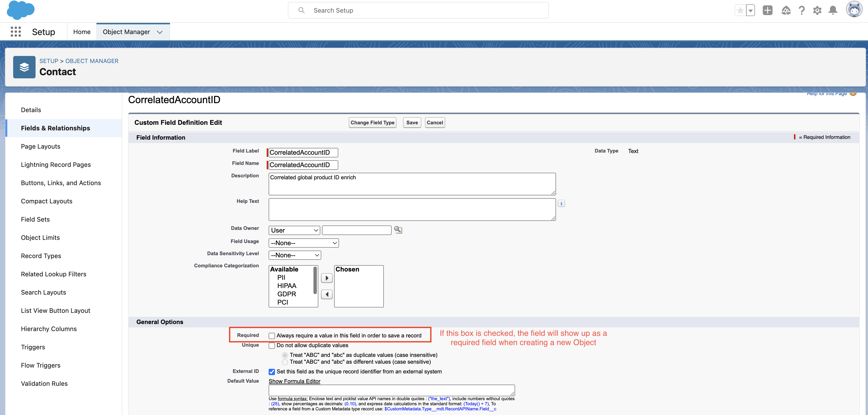The width and height of the screenshot is (868, 415).
Task: Click the Save button
Action: pos(412,123)
